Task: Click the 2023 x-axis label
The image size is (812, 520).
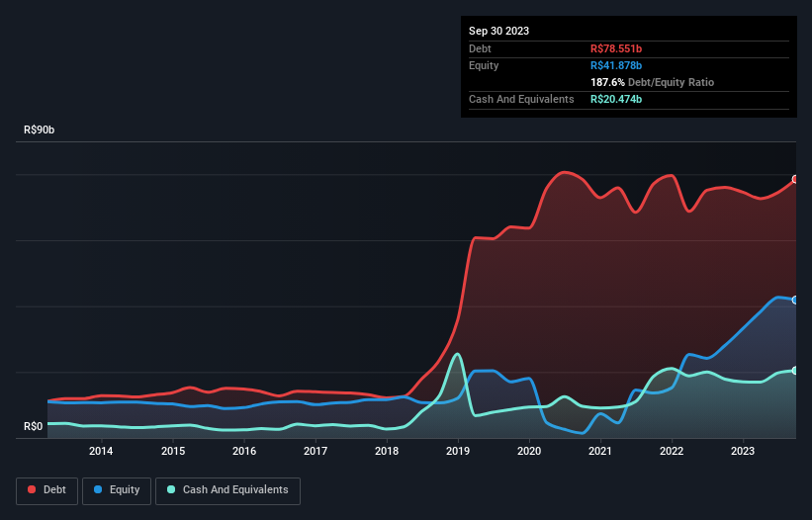Action: tap(743, 451)
